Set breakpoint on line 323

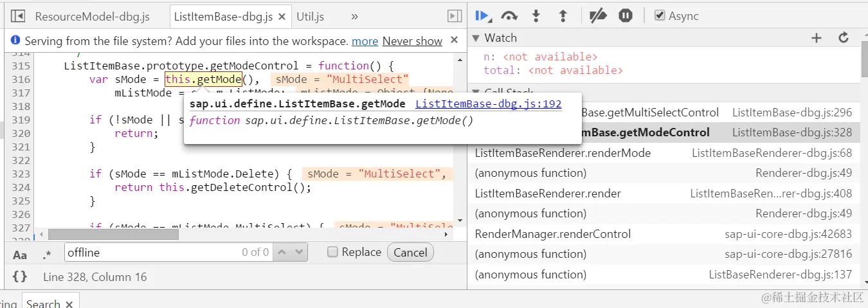pos(21,174)
